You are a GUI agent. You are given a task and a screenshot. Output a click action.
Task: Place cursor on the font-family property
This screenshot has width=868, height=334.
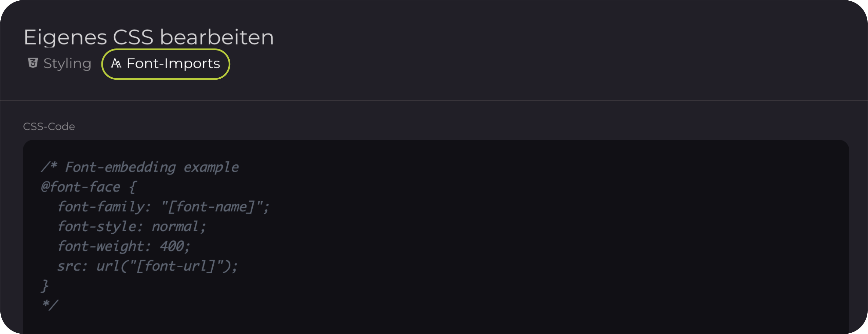(100, 207)
